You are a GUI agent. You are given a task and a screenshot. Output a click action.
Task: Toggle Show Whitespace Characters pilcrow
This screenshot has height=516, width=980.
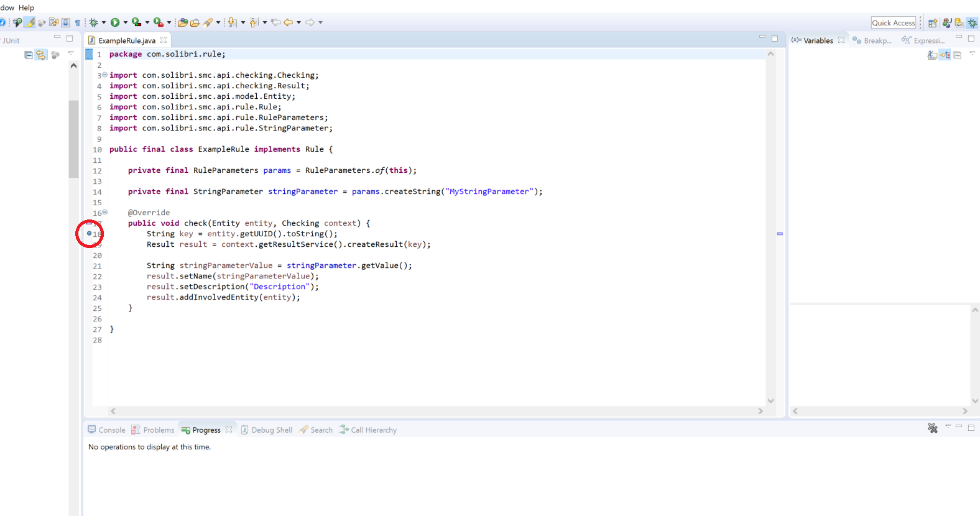[x=78, y=23]
